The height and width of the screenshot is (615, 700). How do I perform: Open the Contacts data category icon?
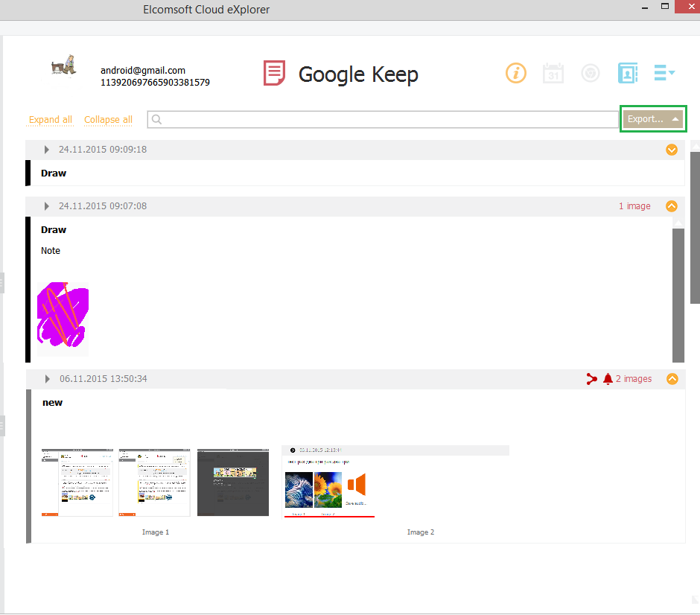pyautogui.click(x=628, y=73)
